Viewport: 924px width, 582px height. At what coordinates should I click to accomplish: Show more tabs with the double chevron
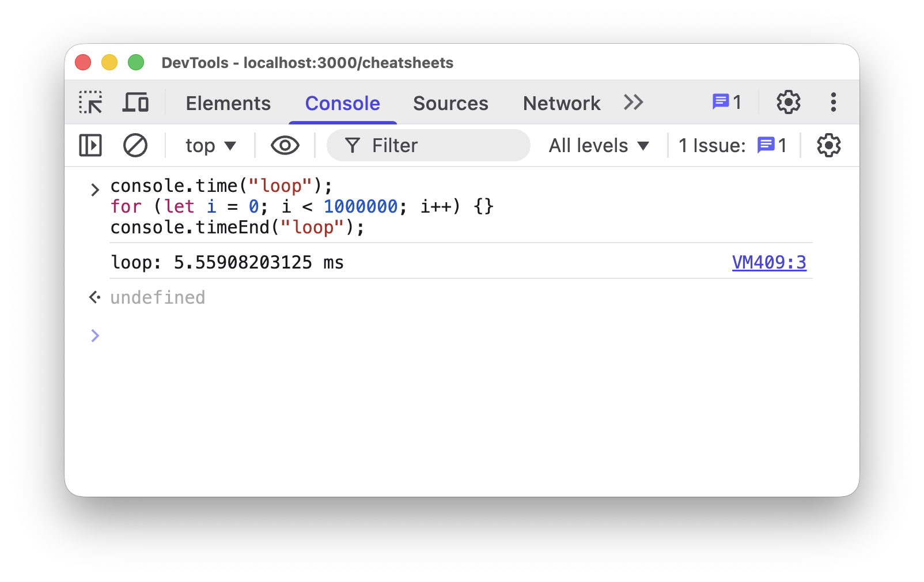click(633, 103)
